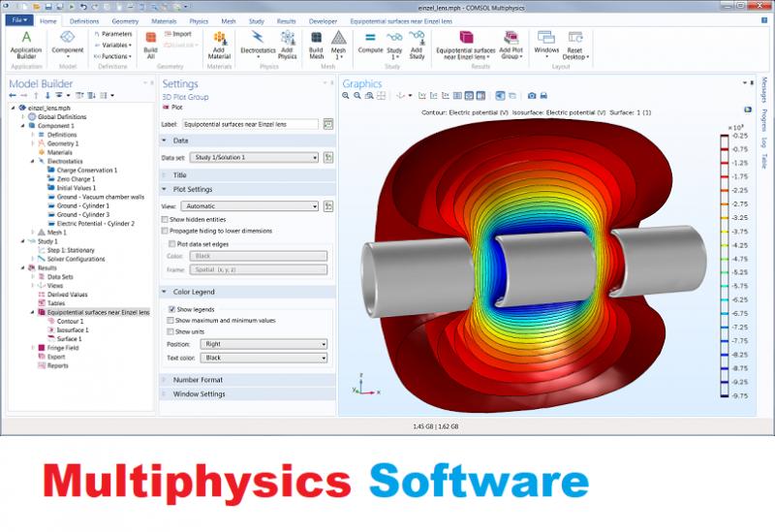775x532 pixels.
Task: Click the Variables button
Action: point(113,45)
